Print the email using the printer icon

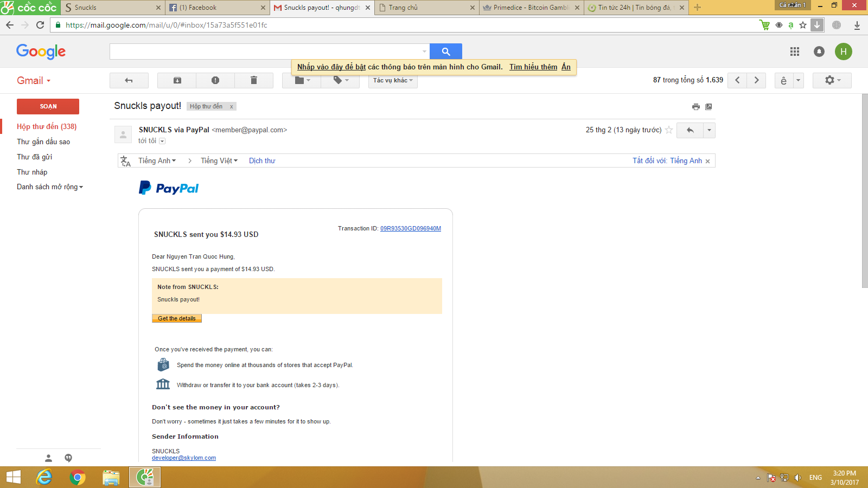(x=696, y=107)
